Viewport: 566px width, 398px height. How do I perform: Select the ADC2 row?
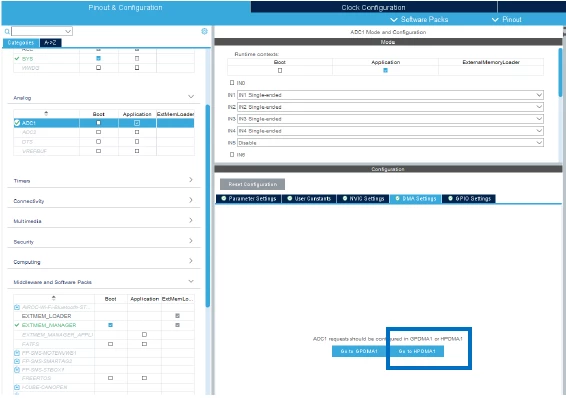point(104,132)
